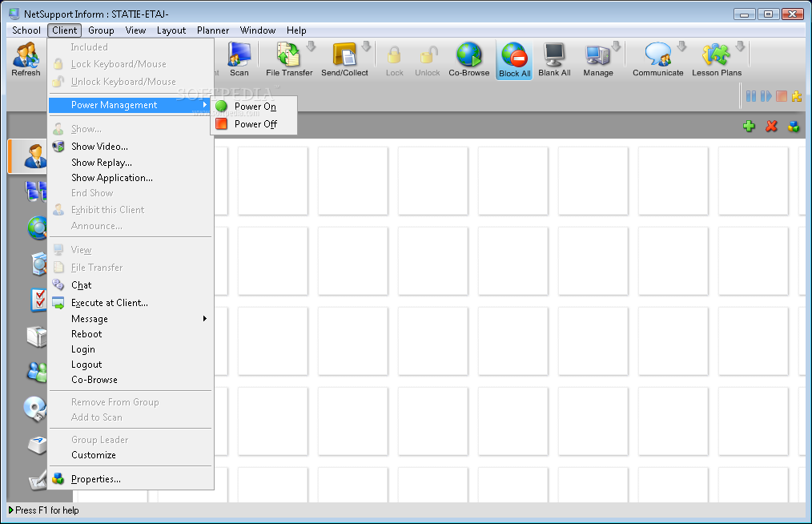Image resolution: width=812 pixels, height=524 pixels.
Task: Open the Manage toolbar button
Action: point(597,59)
